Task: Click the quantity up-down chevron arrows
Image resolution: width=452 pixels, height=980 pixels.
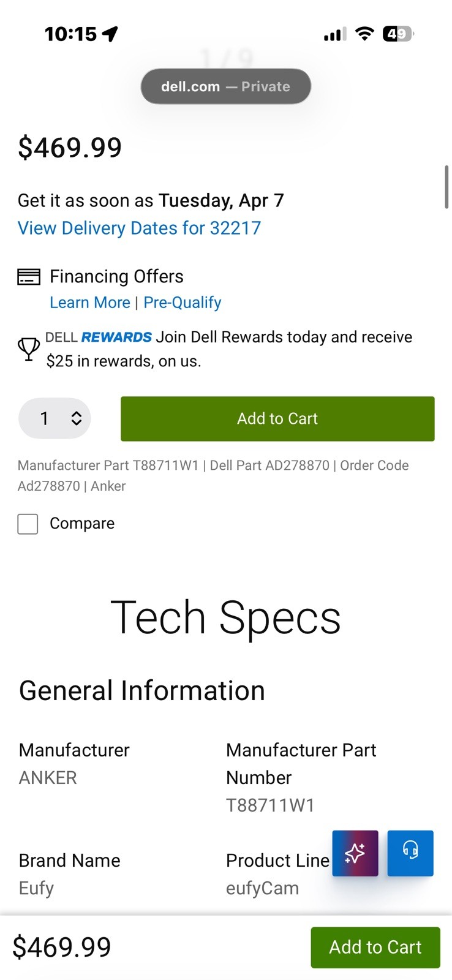Action: click(x=77, y=418)
